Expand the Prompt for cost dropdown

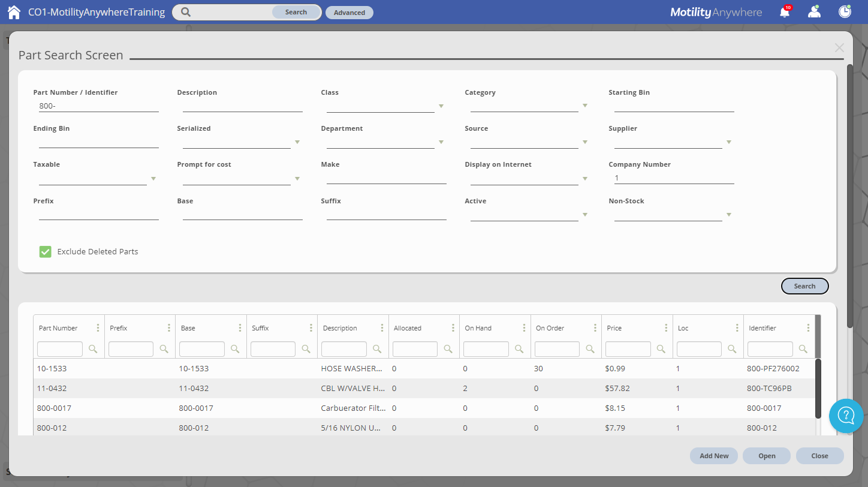click(x=297, y=179)
